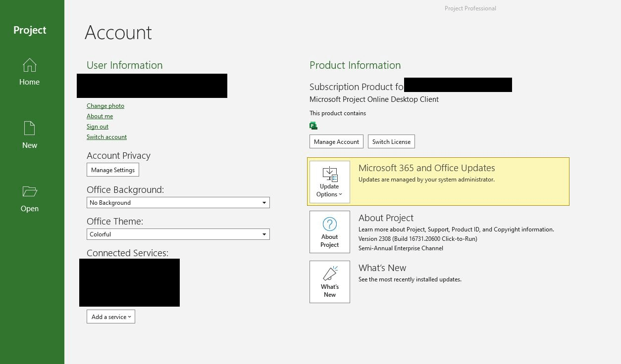
Task: Click Manage Settings under Account Privacy
Action: (x=113, y=170)
